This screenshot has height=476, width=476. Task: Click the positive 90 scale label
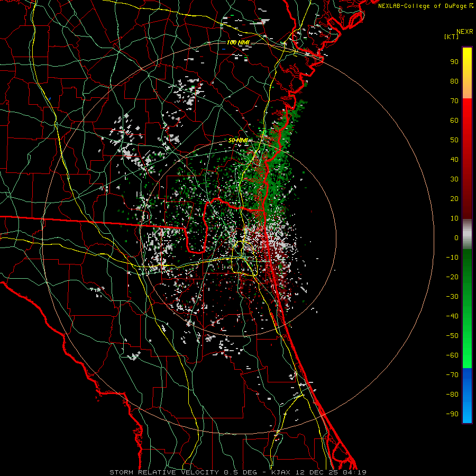[454, 62]
